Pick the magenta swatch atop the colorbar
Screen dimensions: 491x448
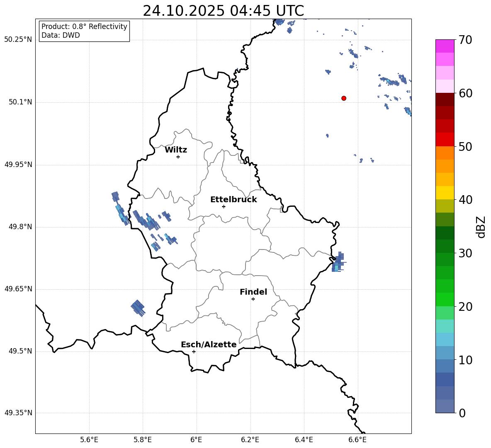445,46
